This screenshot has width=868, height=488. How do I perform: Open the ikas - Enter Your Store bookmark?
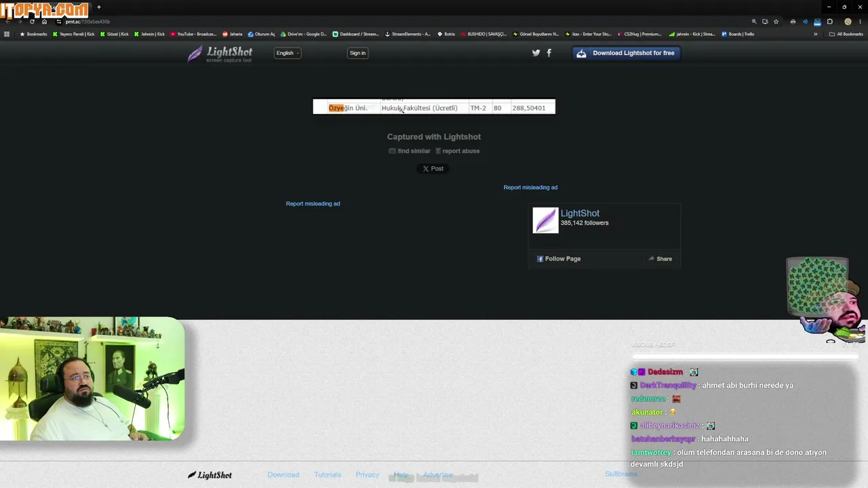(588, 34)
